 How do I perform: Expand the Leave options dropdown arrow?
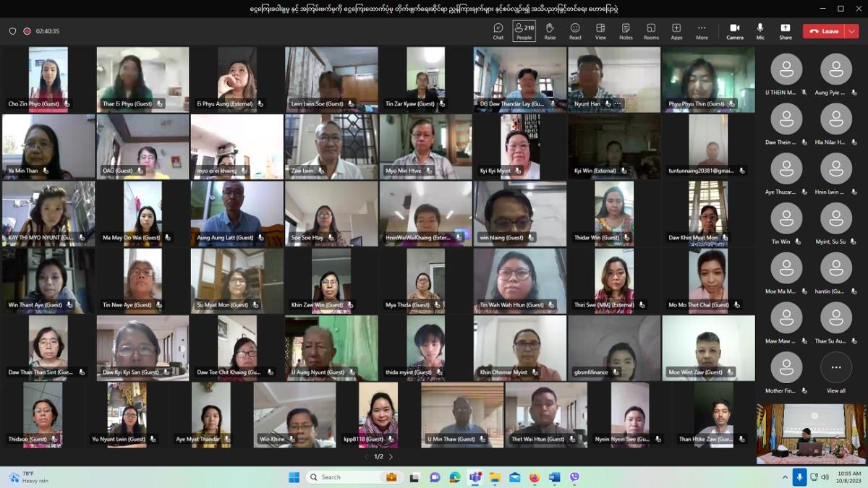pyautogui.click(x=851, y=31)
